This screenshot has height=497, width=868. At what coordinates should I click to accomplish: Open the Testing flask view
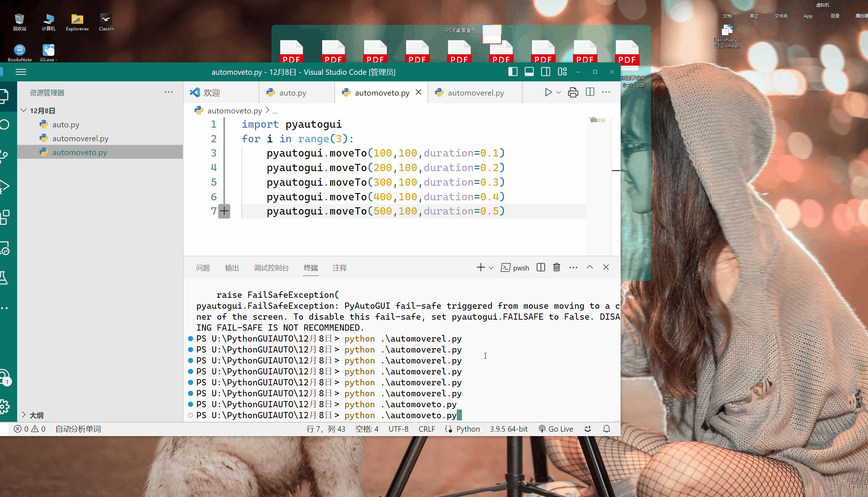4,278
